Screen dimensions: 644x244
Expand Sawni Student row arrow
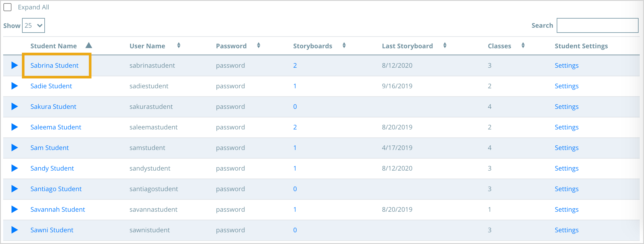15,230
